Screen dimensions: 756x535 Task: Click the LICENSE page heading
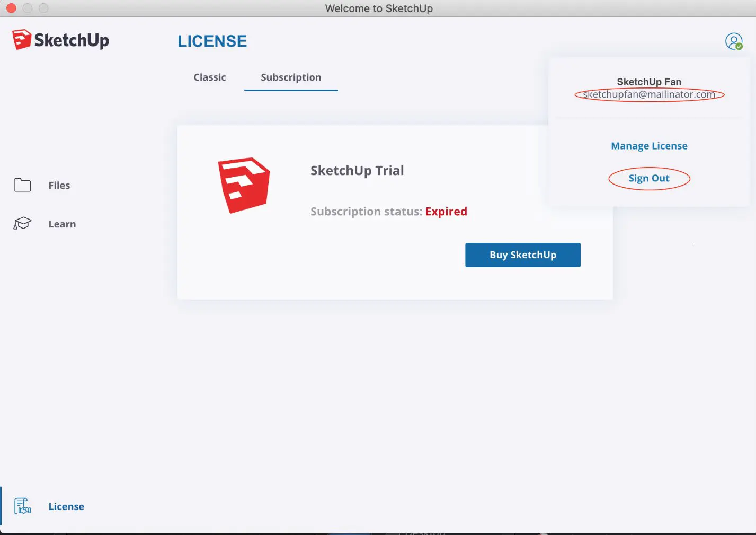212,41
